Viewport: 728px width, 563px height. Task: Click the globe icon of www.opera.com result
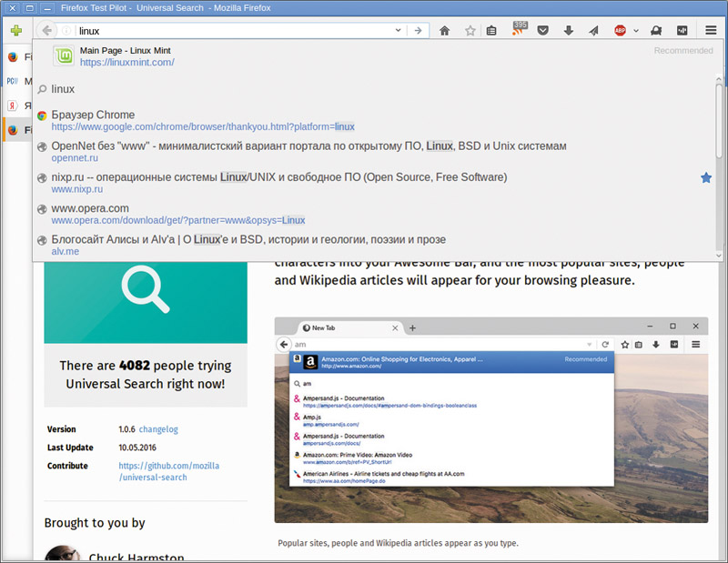coord(42,209)
